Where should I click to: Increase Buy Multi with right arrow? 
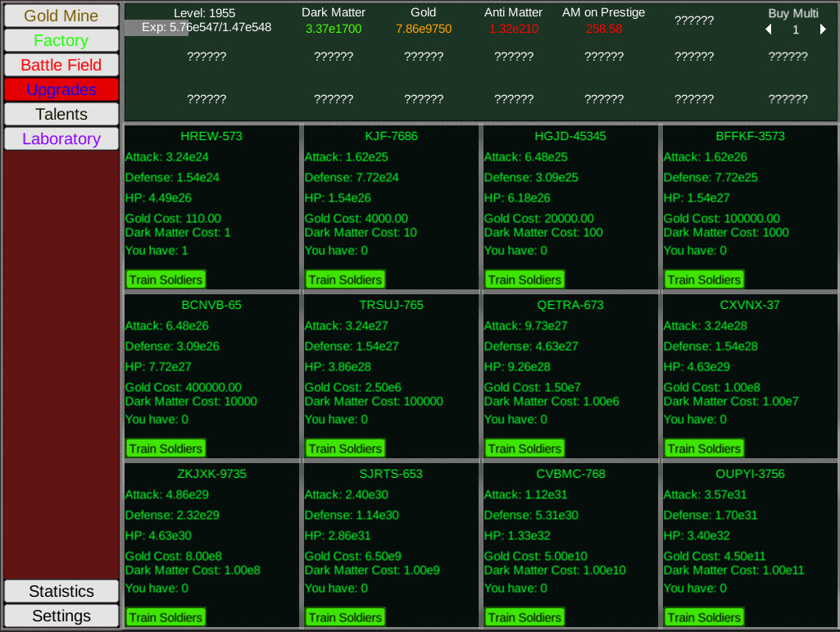pos(823,30)
